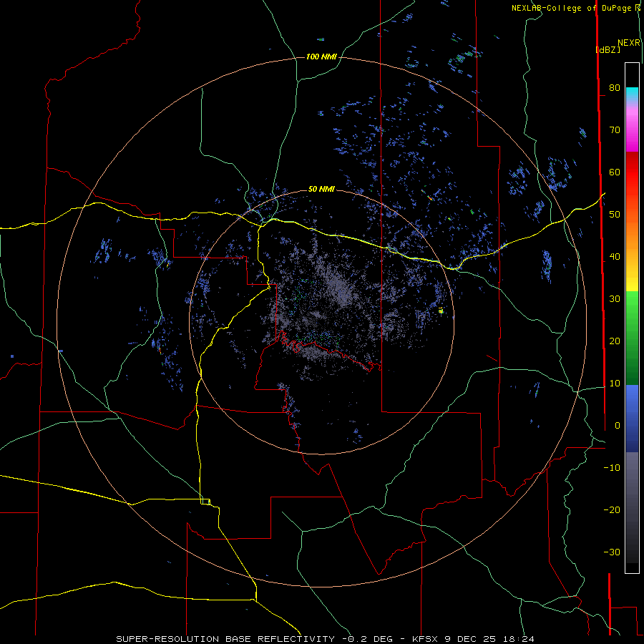
Task: Click the '50 NMI' range ring label
Action: (x=321, y=189)
